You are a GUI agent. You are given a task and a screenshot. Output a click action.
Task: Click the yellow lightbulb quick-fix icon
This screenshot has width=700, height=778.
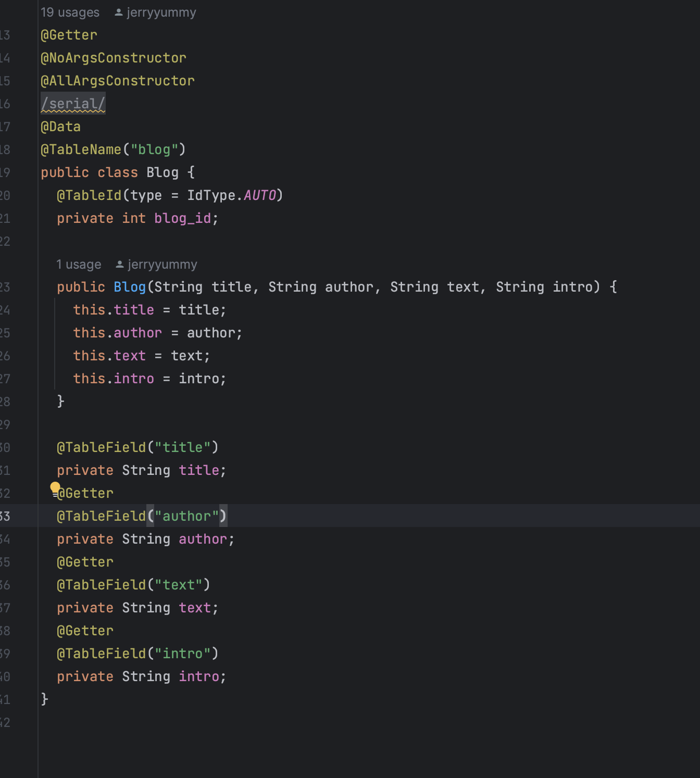coord(55,488)
